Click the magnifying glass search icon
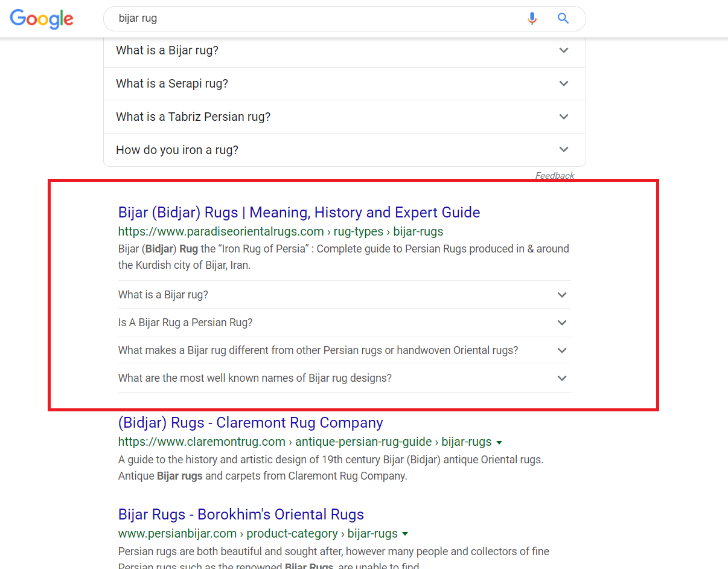Image resolution: width=728 pixels, height=569 pixels. pyautogui.click(x=563, y=19)
